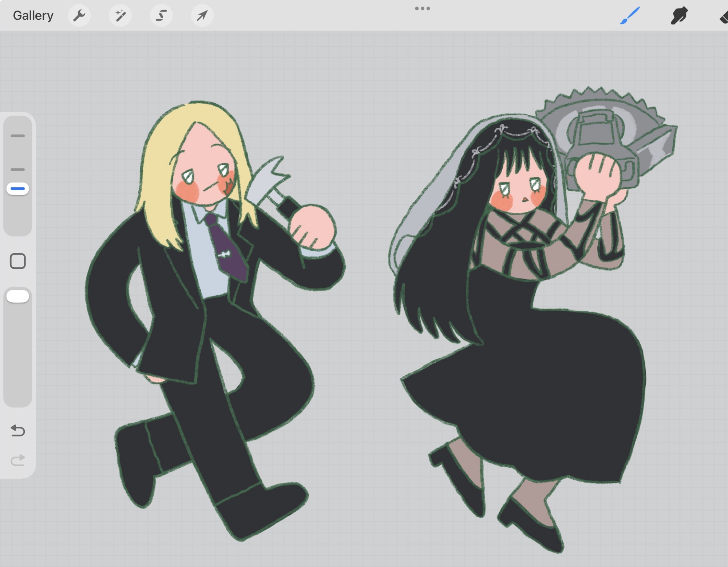Viewport: 728px width, 567px height.
Task: Click the blue brush size slider handle
Action: click(x=17, y=189)
